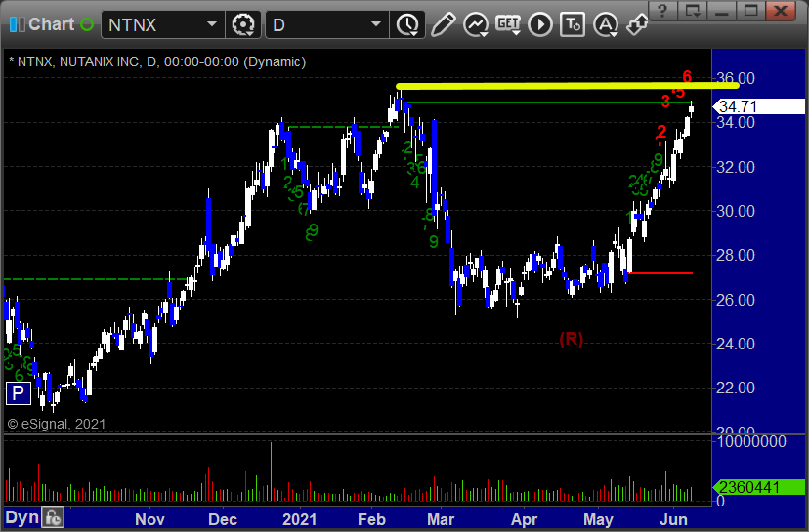Viewport: 809px width, 532px height.
Task: Open the NTNX symbol dropdown
Action: click(x=211, y=24)
